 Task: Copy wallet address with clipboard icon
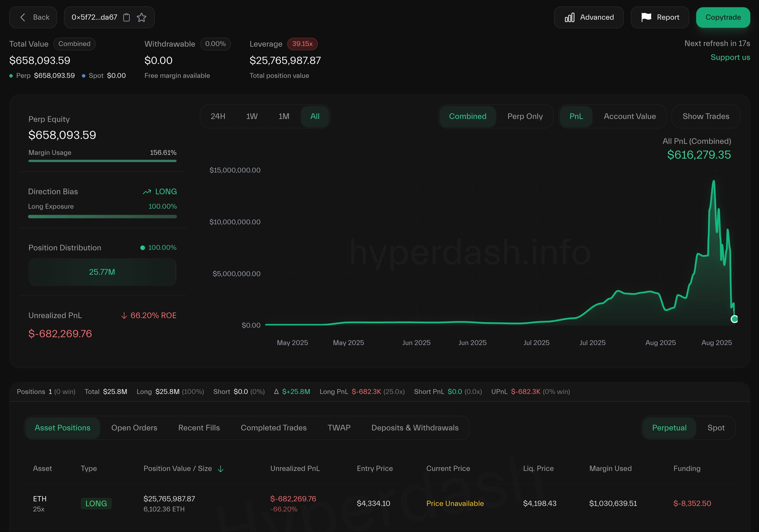click(126, 17)
